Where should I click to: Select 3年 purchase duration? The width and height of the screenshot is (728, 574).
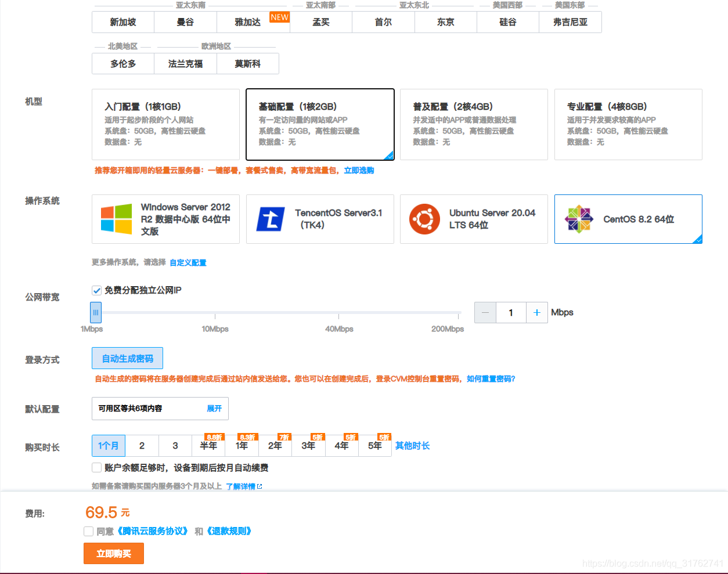click(308, 446)
